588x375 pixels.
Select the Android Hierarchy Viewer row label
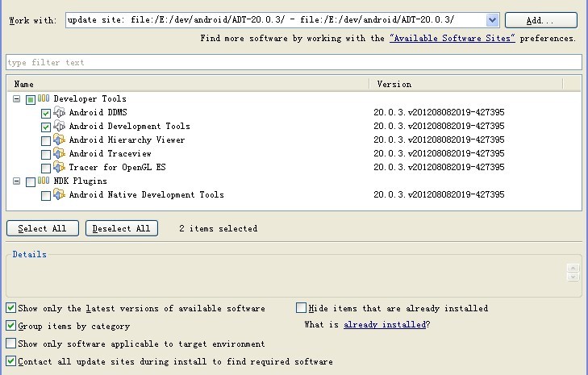tap(127, 140)
